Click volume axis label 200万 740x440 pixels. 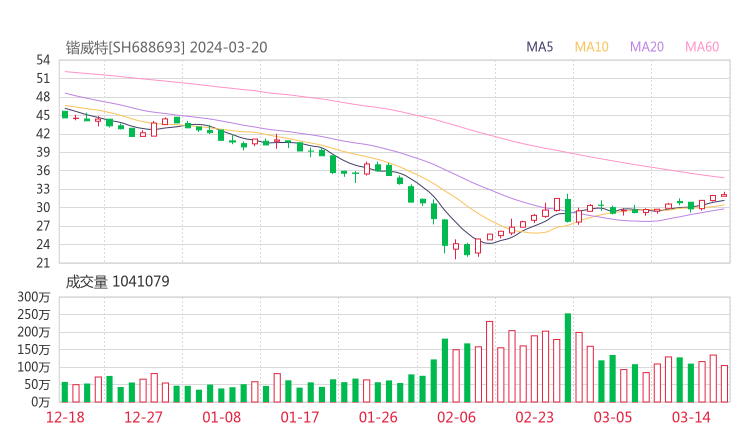click(34, 332)
